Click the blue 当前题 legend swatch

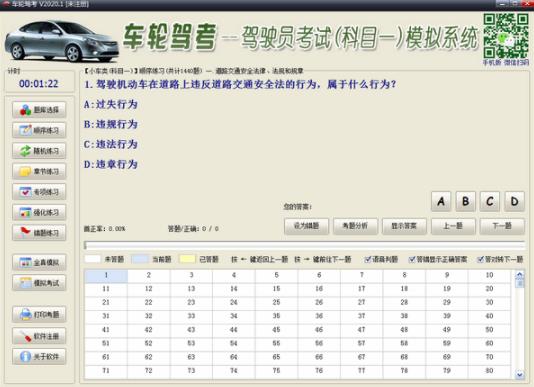click(140, 259)
